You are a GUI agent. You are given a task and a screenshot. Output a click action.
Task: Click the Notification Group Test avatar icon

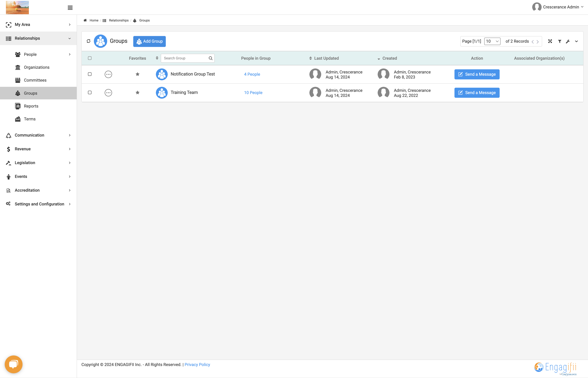162,74
